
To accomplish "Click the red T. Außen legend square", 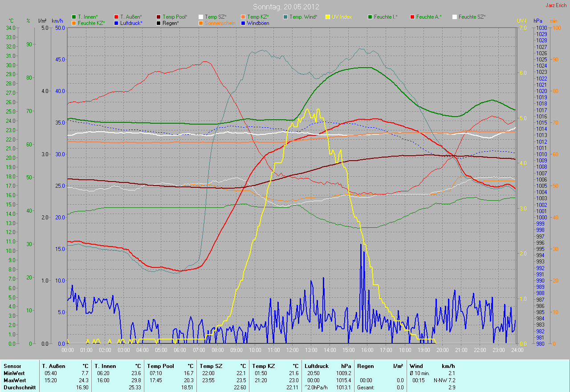I will point(116,17).
